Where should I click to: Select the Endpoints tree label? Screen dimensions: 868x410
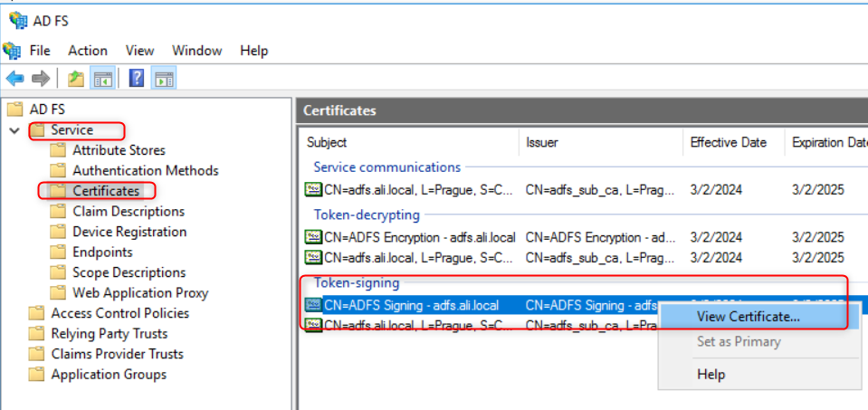coord(102,253)
